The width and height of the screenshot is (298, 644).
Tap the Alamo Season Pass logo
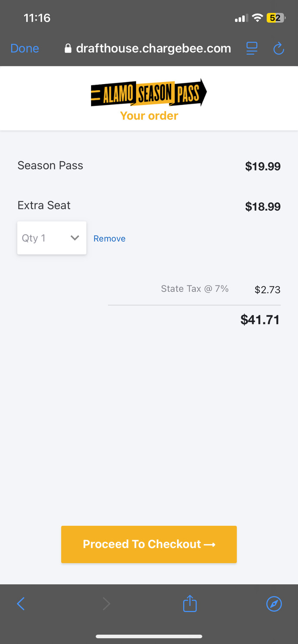click(x=149, y=93)
